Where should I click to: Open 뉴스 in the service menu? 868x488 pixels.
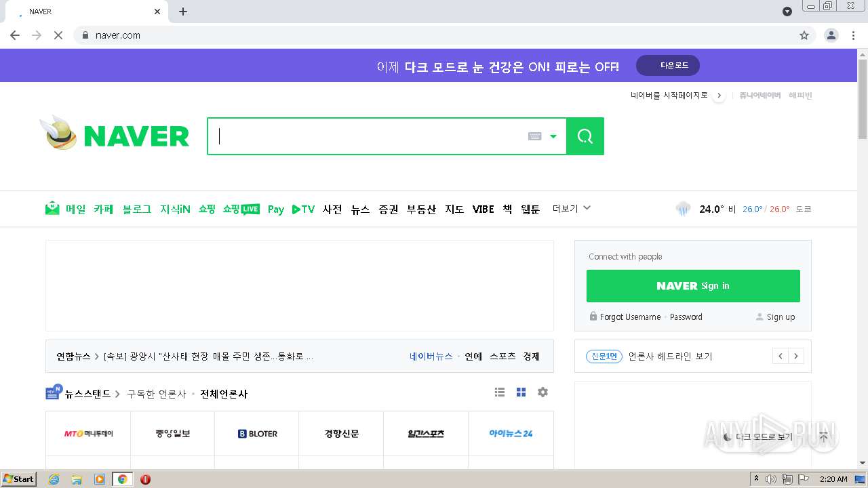[x=361, y=209]
